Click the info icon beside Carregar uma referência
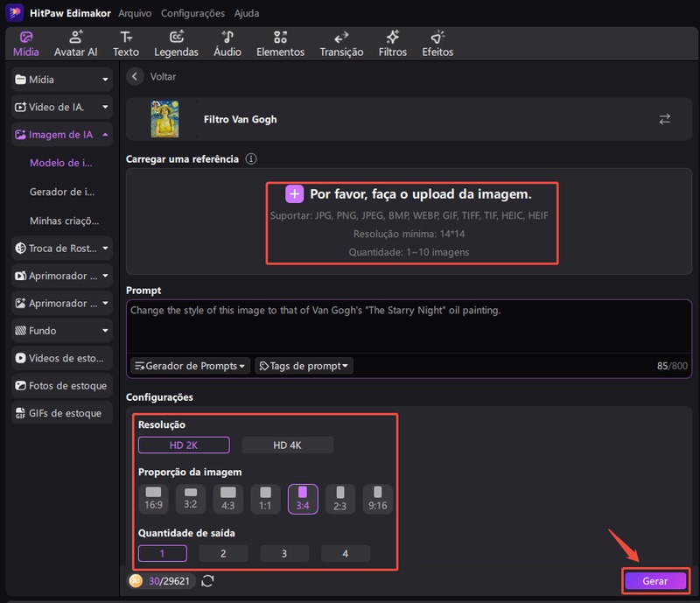The image size is (700, 603). [251, 159]
